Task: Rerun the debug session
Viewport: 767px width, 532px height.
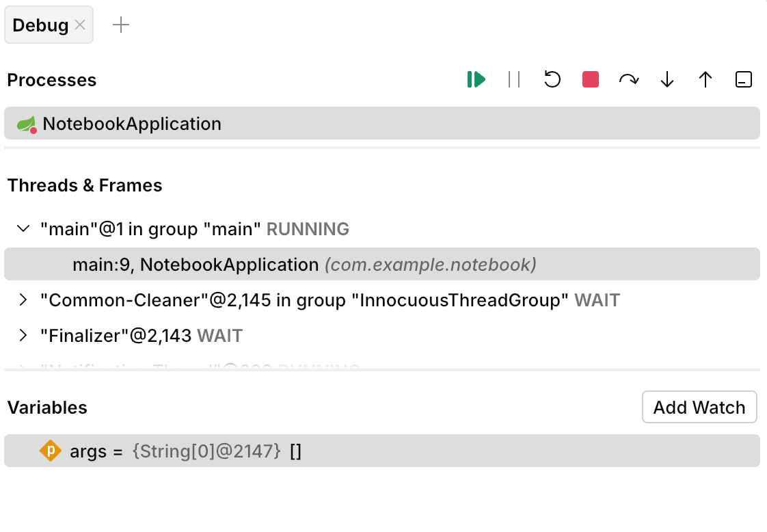Action: pyautogui.click(x=552, y=79)
